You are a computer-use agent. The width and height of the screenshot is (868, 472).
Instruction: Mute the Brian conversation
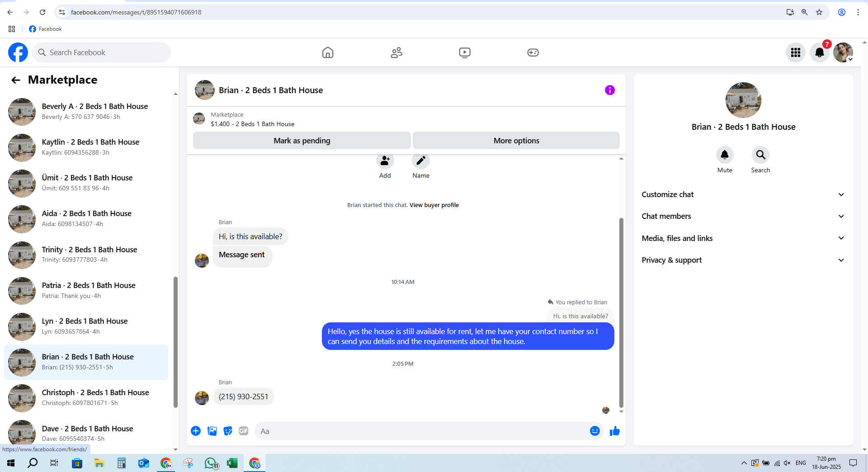pyautogui.click(x=725, y=155)
